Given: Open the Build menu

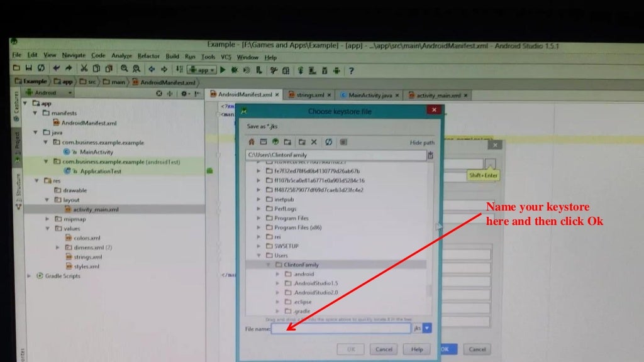Looking at the screenshot, I should 172,56.
